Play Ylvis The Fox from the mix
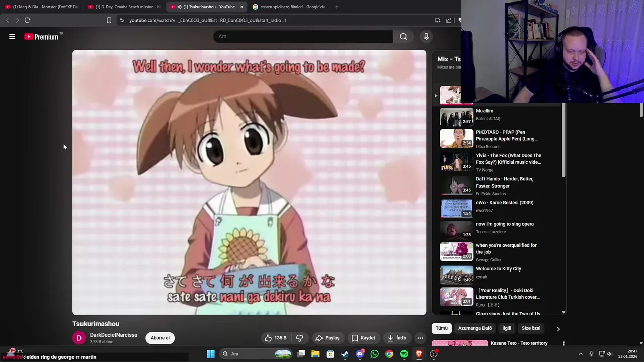Image resolution: width=644 pixels, height=362 pixels. coord(496,162)
